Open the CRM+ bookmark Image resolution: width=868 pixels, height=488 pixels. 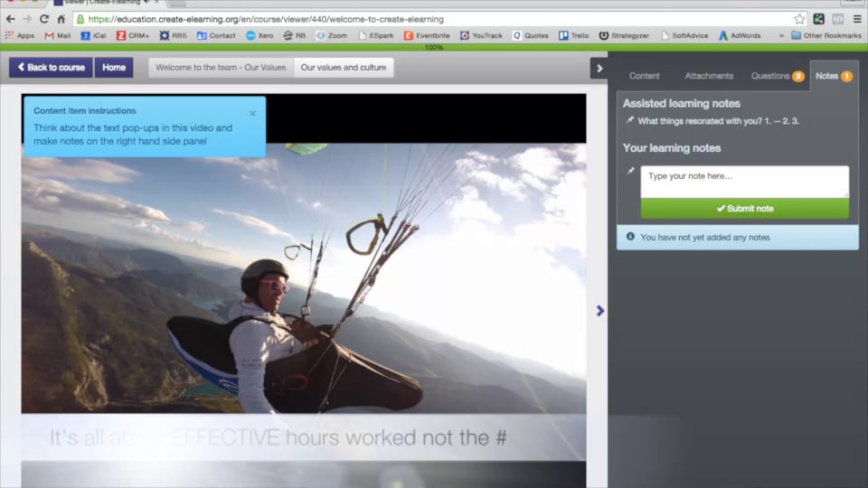tap(133, 35)
